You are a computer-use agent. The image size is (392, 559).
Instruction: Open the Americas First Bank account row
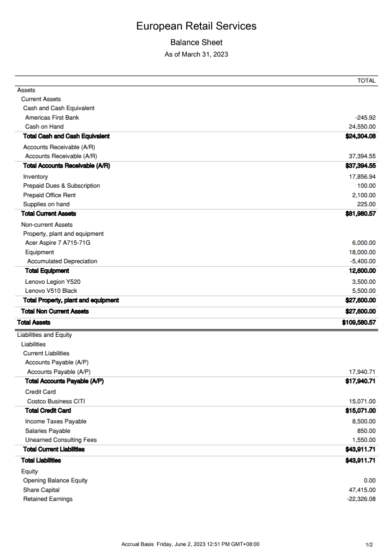pyautogui.click(x=52, y=118)
